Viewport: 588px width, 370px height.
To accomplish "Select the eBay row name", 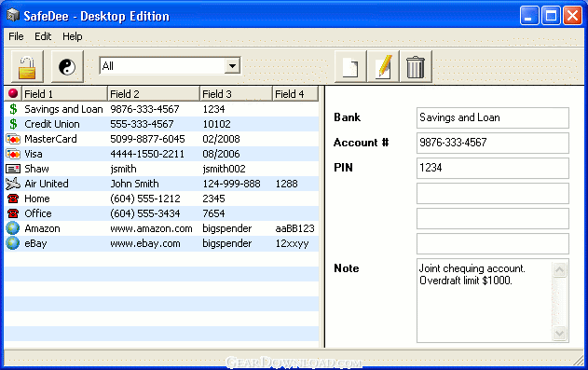I will (x=35, y=243).
